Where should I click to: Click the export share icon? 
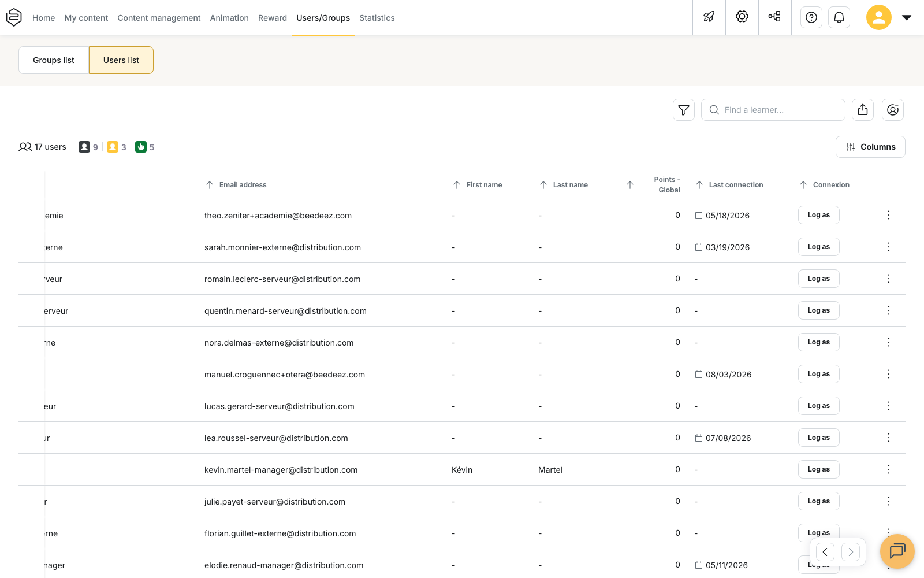(863, 110)
